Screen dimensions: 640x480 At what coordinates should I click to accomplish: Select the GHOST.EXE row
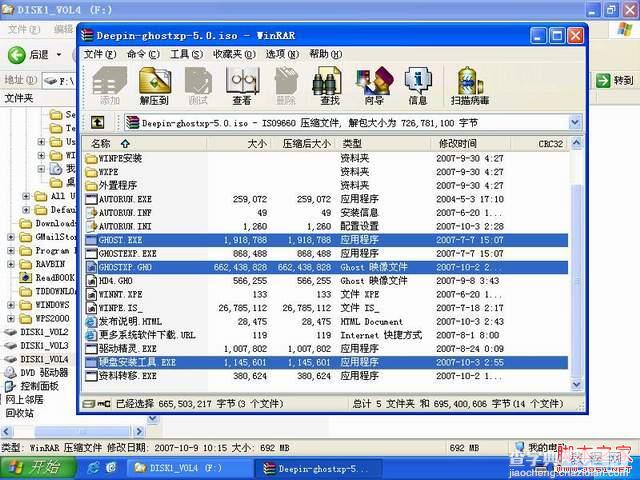pos(326,240)
